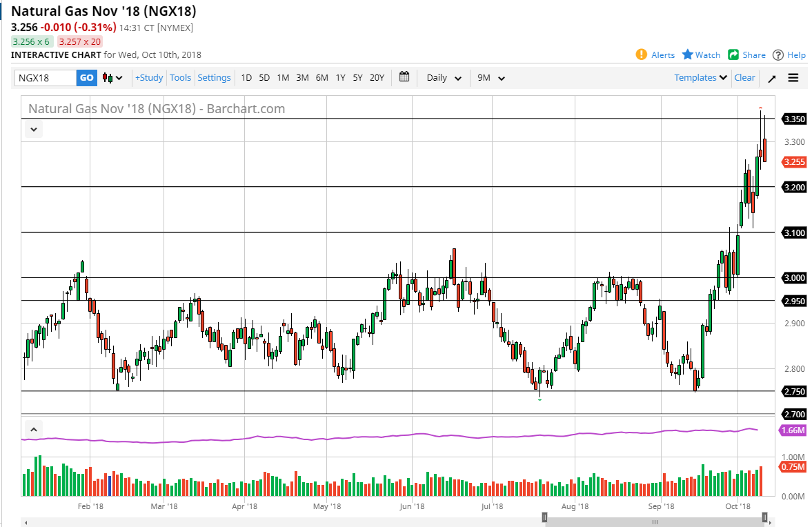Screen dimensions: 812x527
Task: Open Help question mark icon
Action: click(x=778, y=54)
